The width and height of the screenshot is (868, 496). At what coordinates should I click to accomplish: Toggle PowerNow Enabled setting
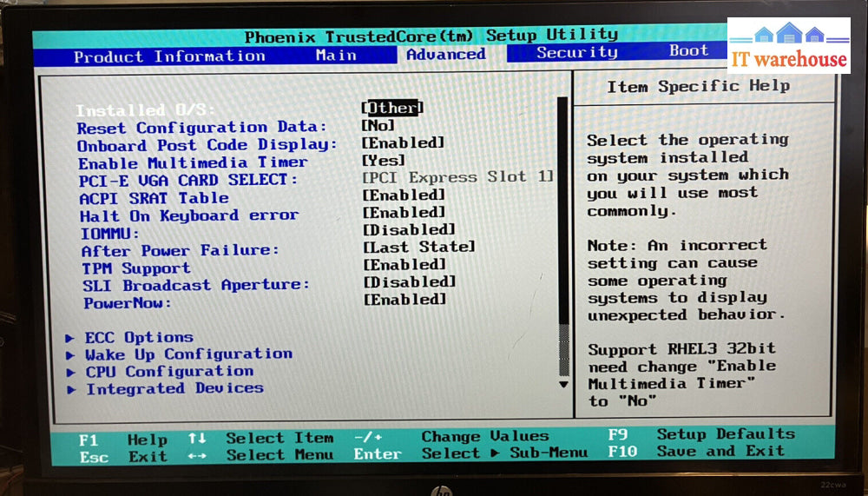point(404,300)
